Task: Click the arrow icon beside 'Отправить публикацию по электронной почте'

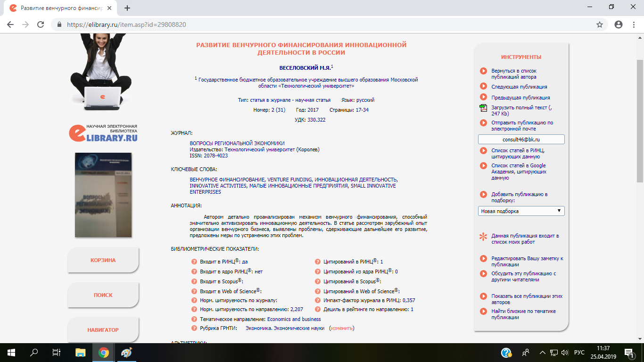Action: 483,123
